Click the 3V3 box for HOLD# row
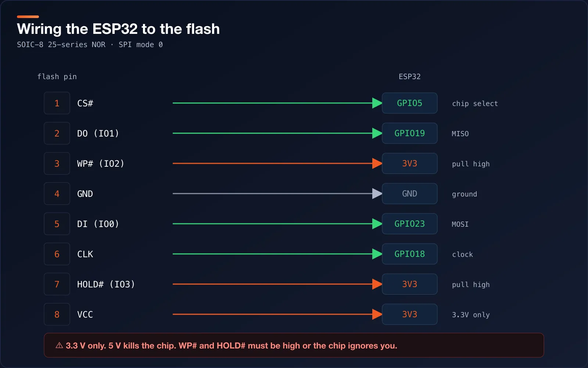588x368 pixels. coord(410,284)
